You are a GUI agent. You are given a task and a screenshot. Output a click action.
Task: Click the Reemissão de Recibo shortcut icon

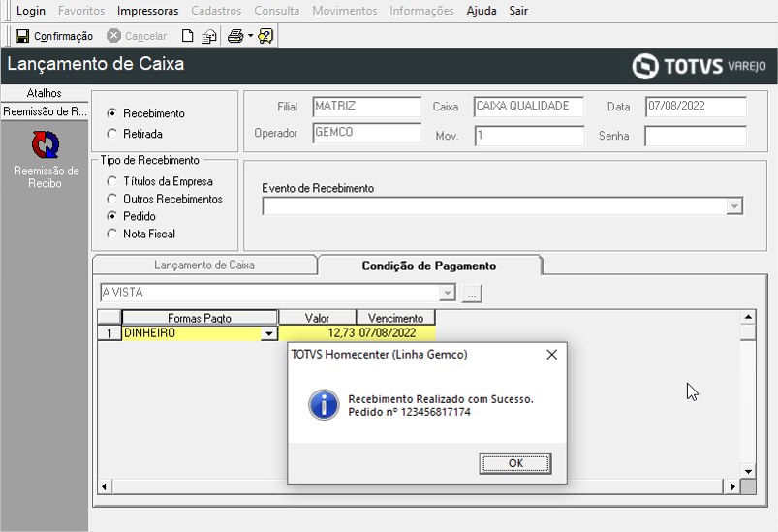click(46, 145)
